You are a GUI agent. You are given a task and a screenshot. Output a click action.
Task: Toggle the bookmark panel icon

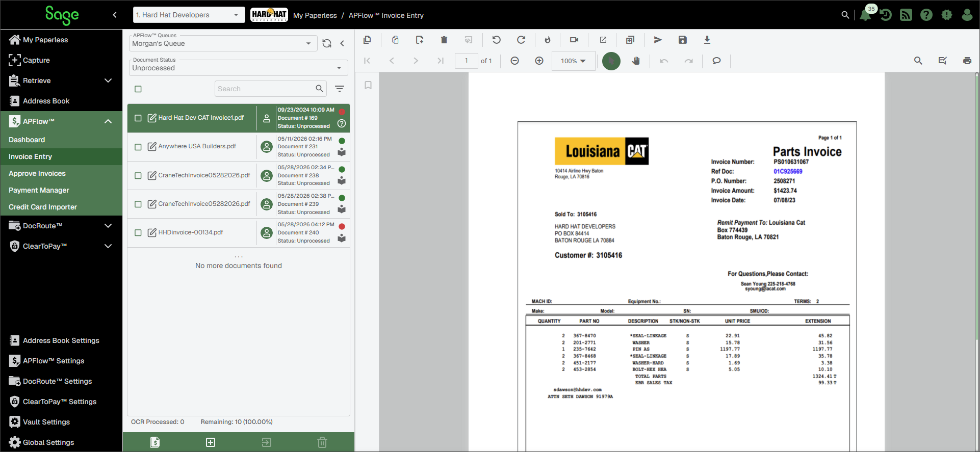tap(368, 85)
